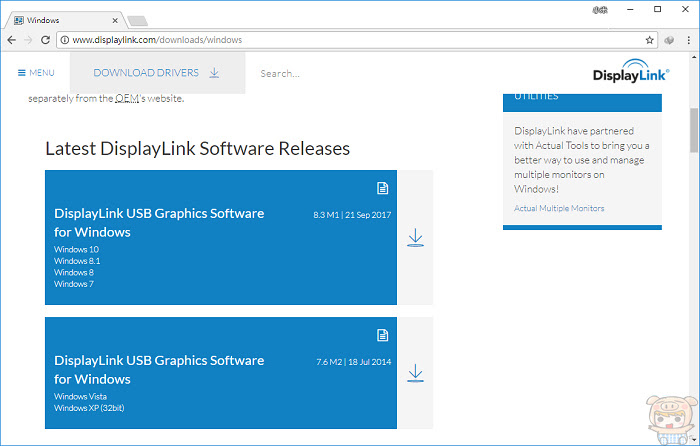Download the 8.3 M1 Windows driver
700x446 pixels.
point(415,238)
